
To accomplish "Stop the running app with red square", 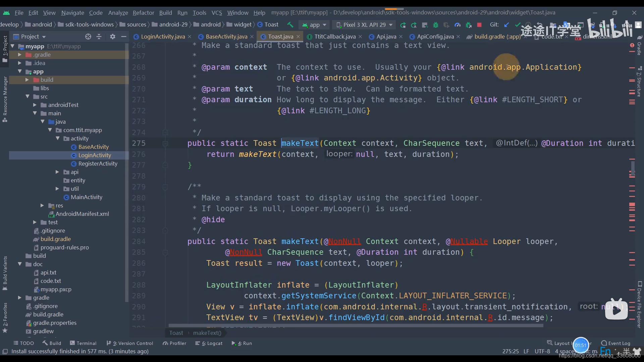I will pos(479,25).
